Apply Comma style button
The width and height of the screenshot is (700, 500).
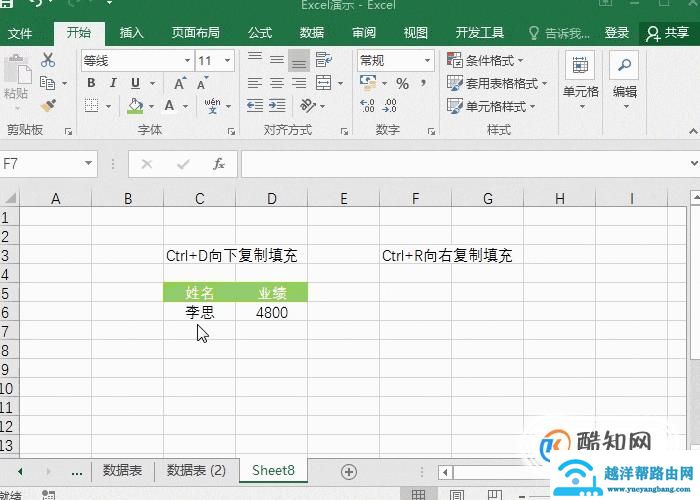[x=423, y=83]
